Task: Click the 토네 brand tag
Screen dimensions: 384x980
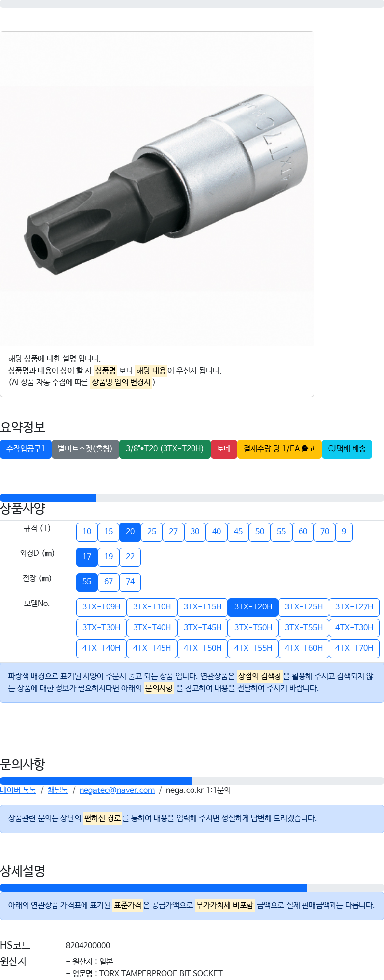Action: click(x=223, y=449)
